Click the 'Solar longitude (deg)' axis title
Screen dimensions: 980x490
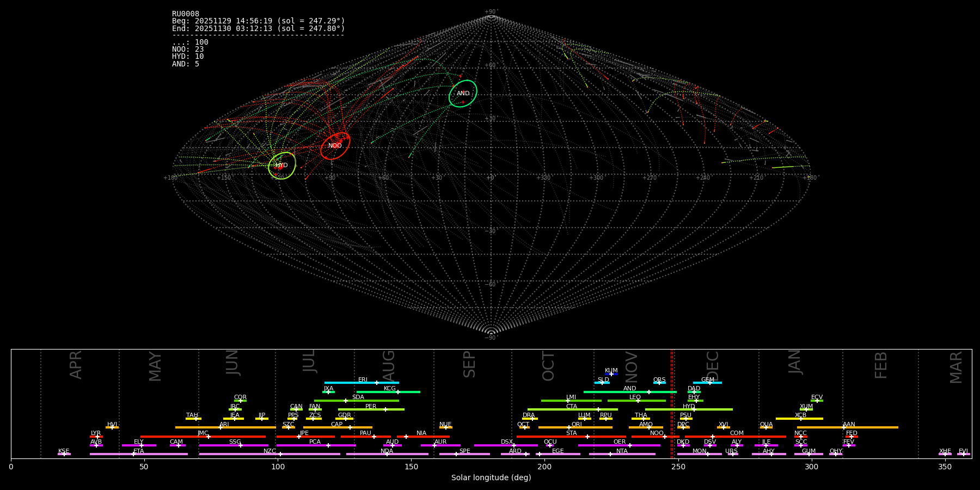491,478
